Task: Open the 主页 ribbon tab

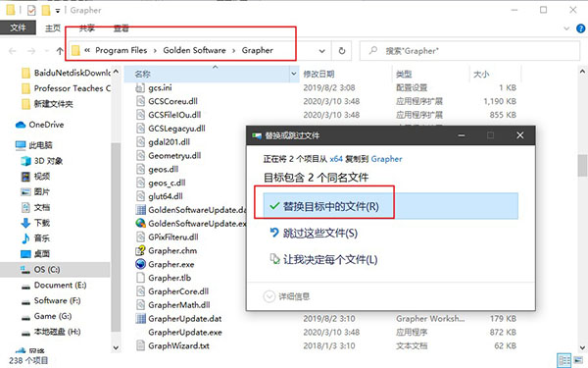Action: (x=53, y=28)
